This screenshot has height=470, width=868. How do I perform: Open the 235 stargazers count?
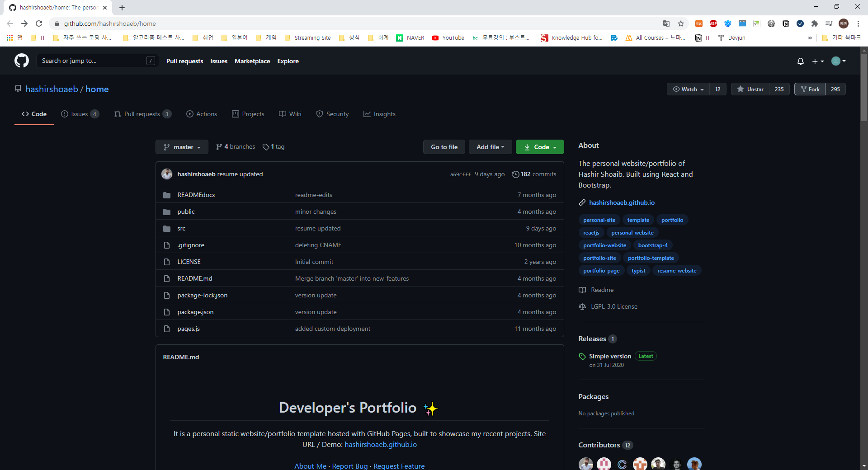pyautogui.click(x=779, y=89)
